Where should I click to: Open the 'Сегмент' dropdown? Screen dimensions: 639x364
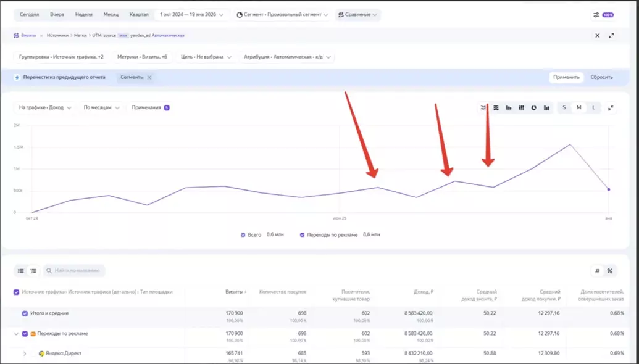tap(282, 14)
